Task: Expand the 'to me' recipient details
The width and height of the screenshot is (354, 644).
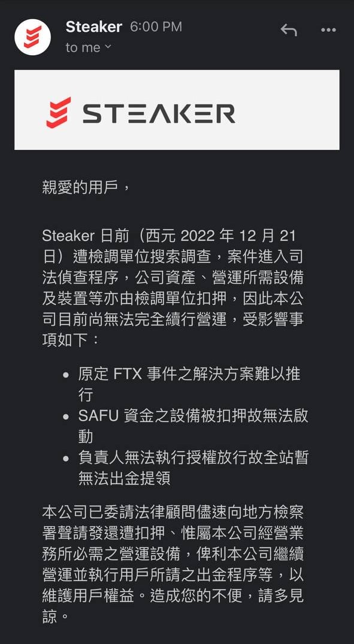Action: [x=84, y=47]
